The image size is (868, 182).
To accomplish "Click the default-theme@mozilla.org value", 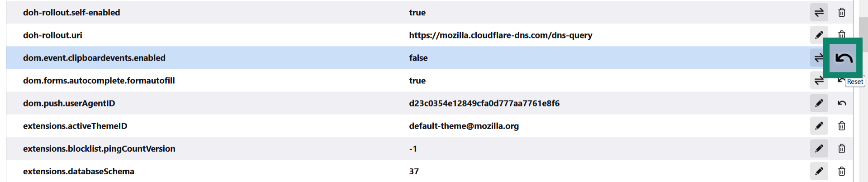I will [464, 126].
